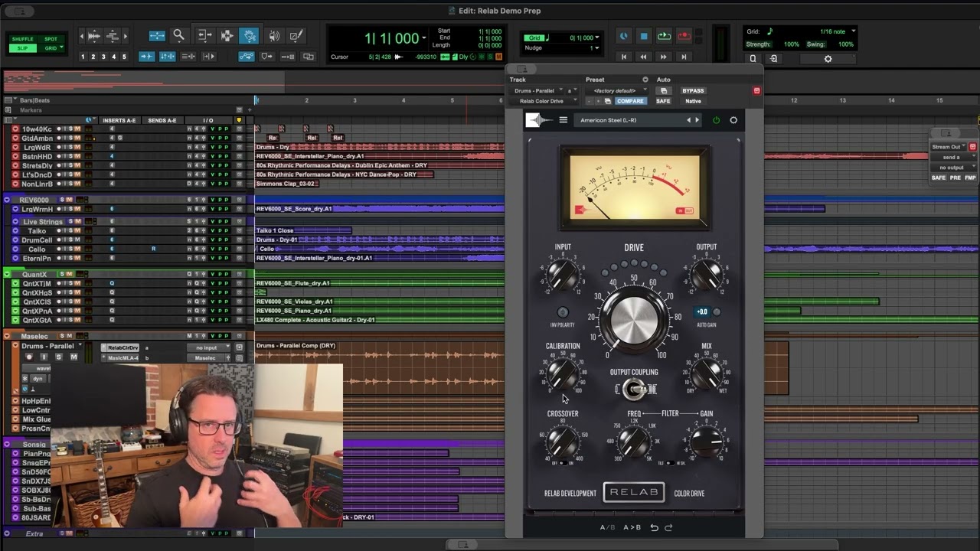
Task: Open the Stream Out window dropdown
Action: click(x=949, y=147)
